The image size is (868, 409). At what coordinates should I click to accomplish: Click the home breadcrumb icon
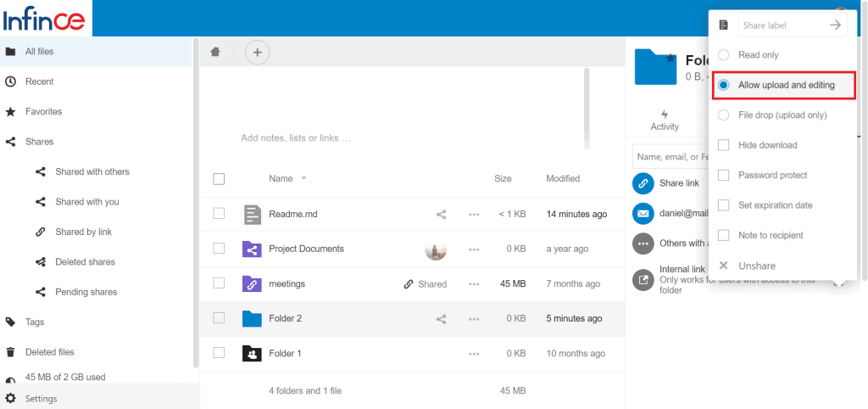coord(215,52)
